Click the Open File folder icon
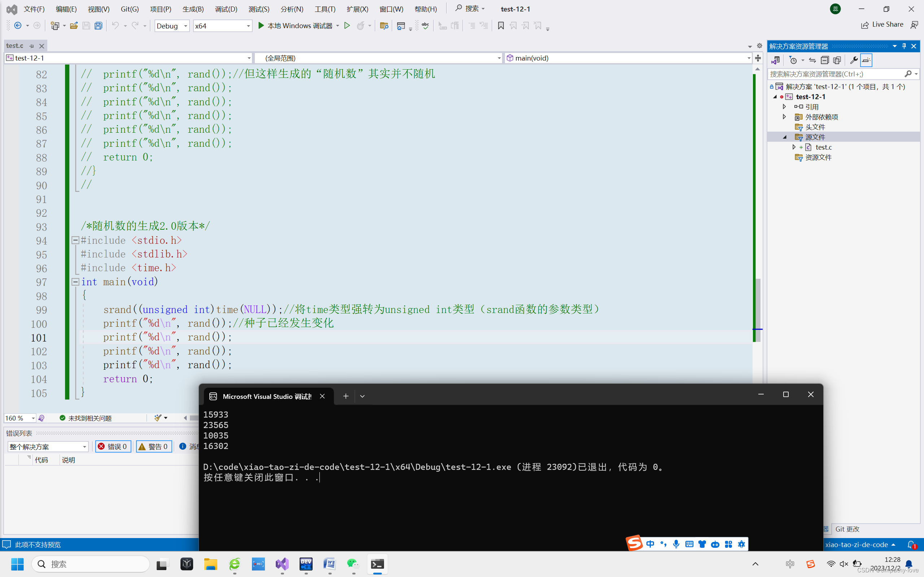Screen dimensions: 924x577 click(74, 26)
